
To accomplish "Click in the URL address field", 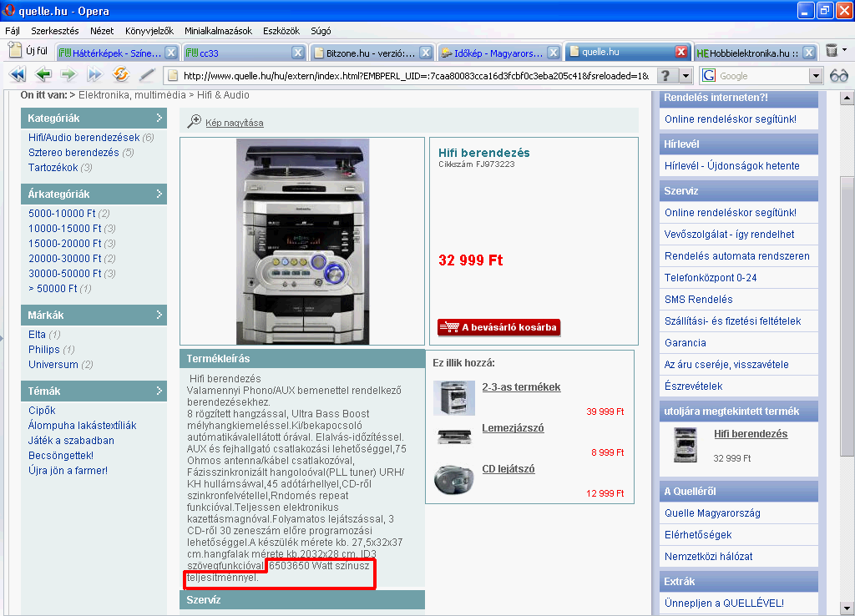I will pos(416,76).
